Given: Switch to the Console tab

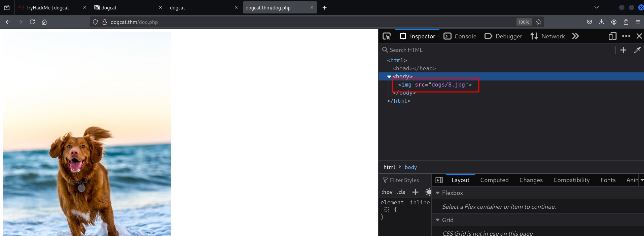Looking at the screenshot, I should tap(460, 36).
